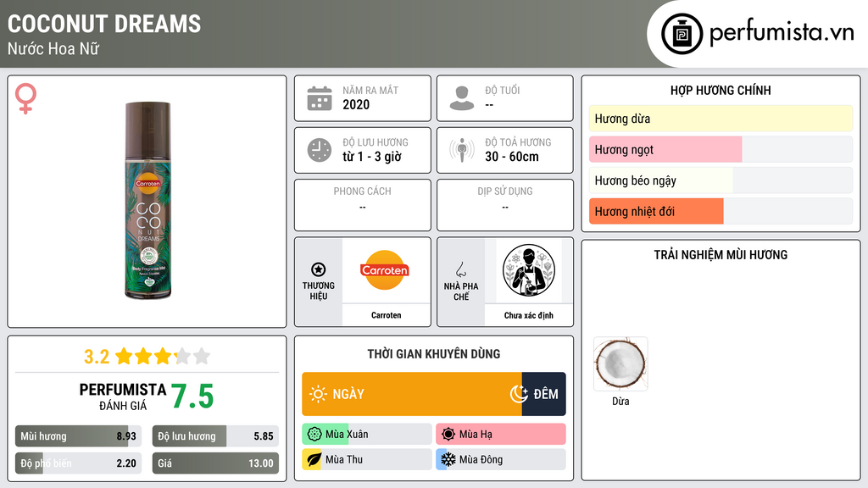Click the spring flower icon for Mùa Xuân
This screenshot has height=488, width=868.
tap(314, 435)
